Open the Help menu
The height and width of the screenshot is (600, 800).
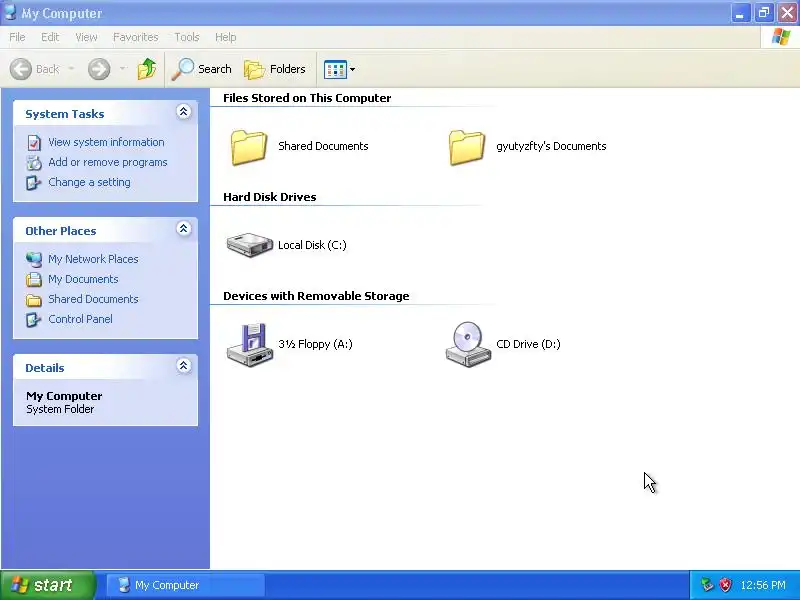(226, 37)
